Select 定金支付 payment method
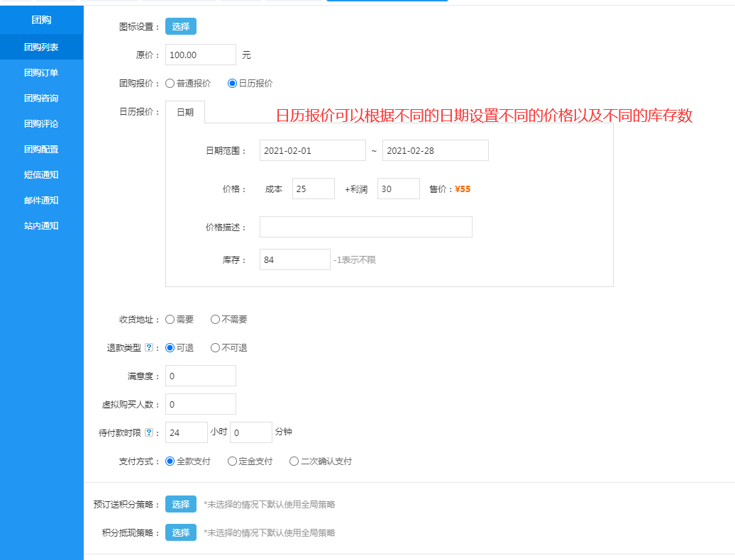The height and width of the screenshot is (560, 735). coord(233,461)
